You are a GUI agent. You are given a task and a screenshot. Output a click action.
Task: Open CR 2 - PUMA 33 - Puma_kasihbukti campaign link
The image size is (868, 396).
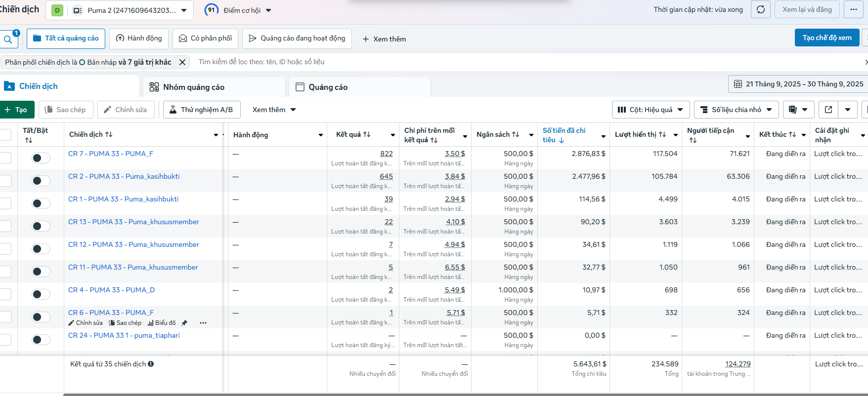tap(124, 176)
